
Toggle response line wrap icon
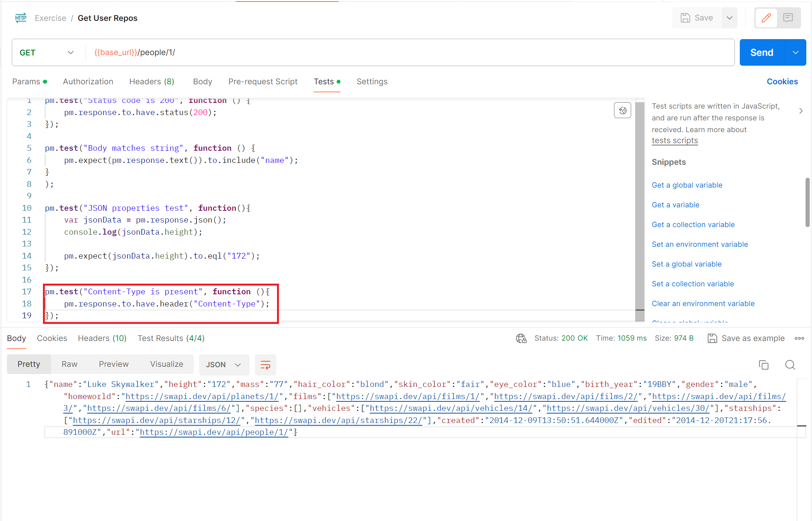(x=265, y=365)
